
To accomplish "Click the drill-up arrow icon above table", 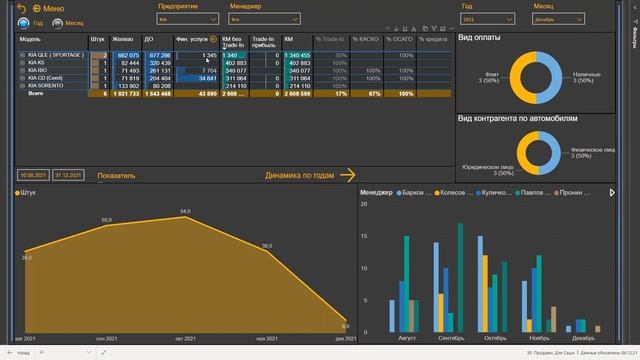I will [387, 29].
